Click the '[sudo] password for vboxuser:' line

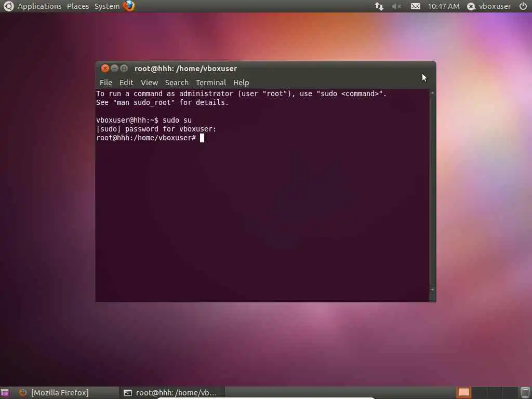(x=156, y=129)
